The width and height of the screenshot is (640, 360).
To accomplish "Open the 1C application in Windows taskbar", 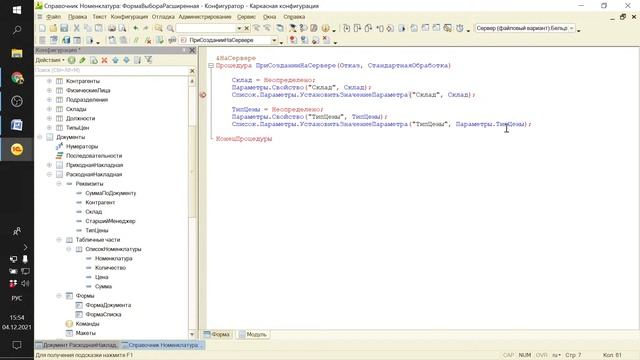I will (x=17, y=149).
